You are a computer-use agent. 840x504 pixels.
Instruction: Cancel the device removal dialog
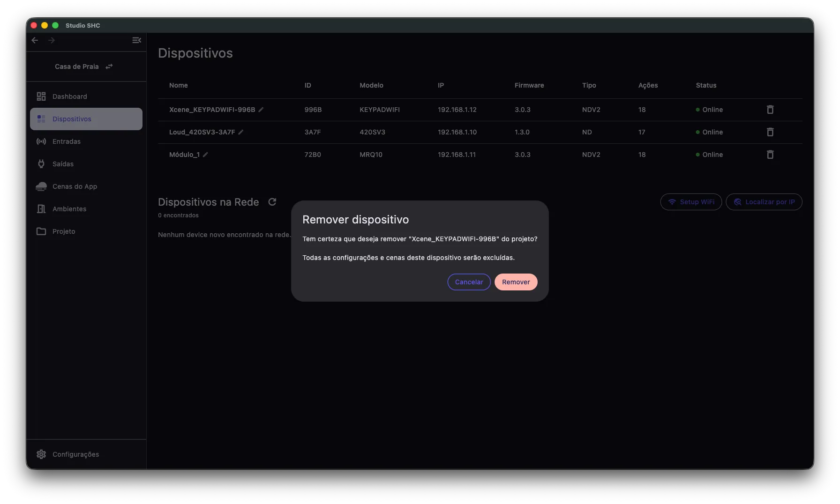coord(469,282)
